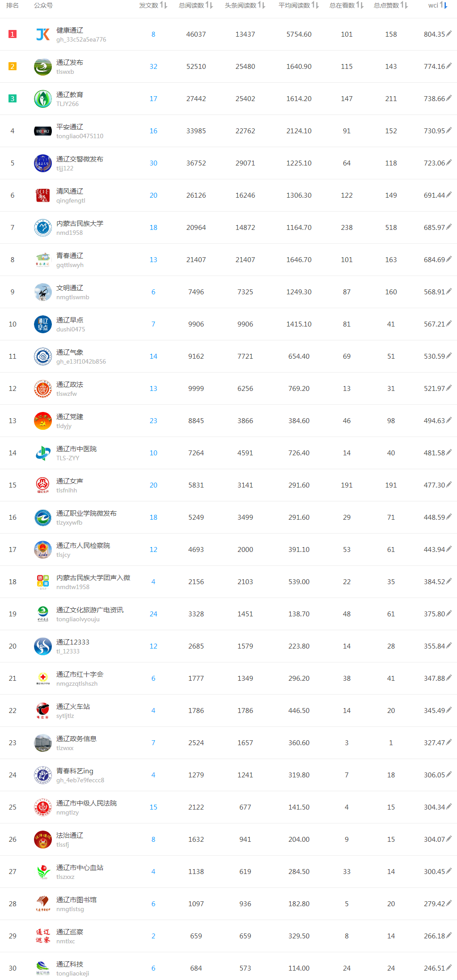Click the pencil icon beside 246.51
Image resolution: width=457 pixels, height=980 pixels.
(449, 967)
